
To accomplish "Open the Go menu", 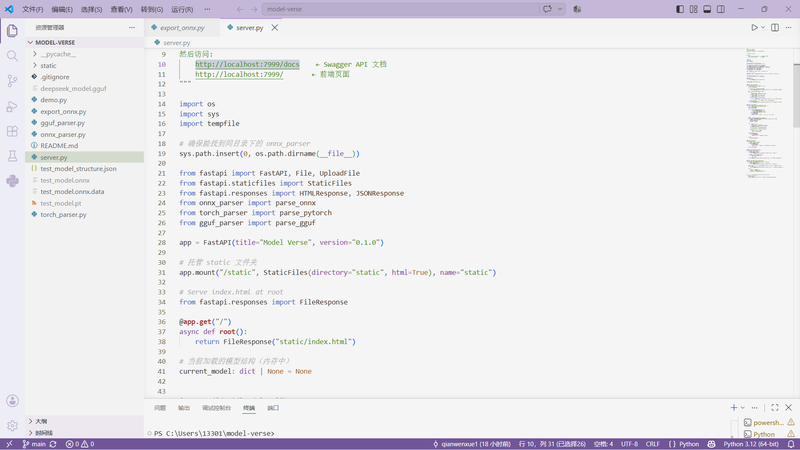I will [x=152, y=9].
